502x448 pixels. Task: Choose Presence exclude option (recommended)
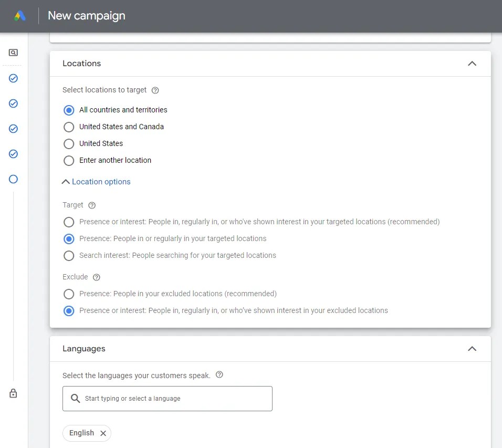click(x=69, y=294)
